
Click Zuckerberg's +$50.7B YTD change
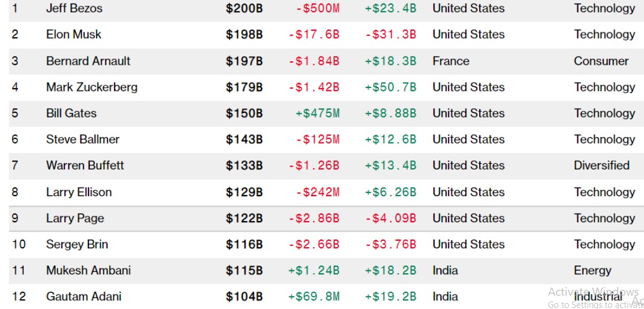[x=390, y=87]
